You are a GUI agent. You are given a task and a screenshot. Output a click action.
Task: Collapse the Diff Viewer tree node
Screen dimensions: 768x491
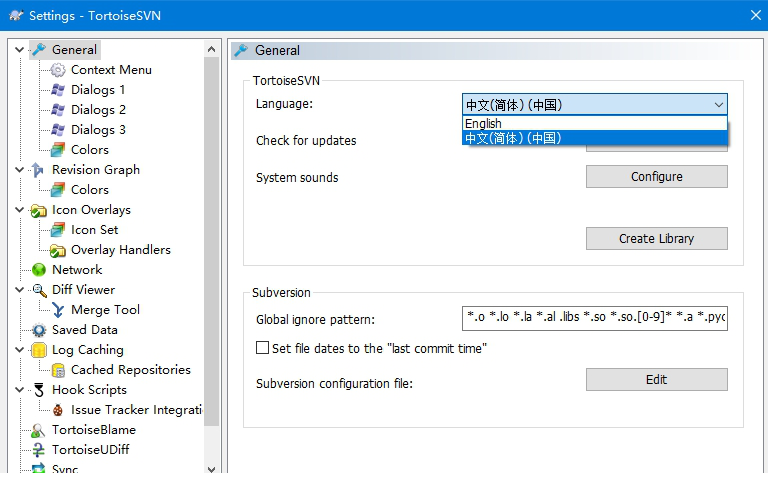19,290
